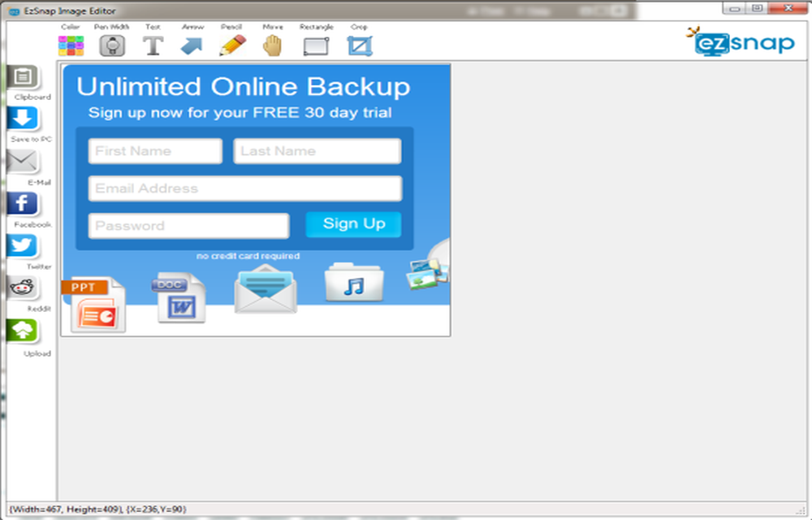Click the Email Address field
Viewport: 812px width, 520px height.
pos(244,188)
